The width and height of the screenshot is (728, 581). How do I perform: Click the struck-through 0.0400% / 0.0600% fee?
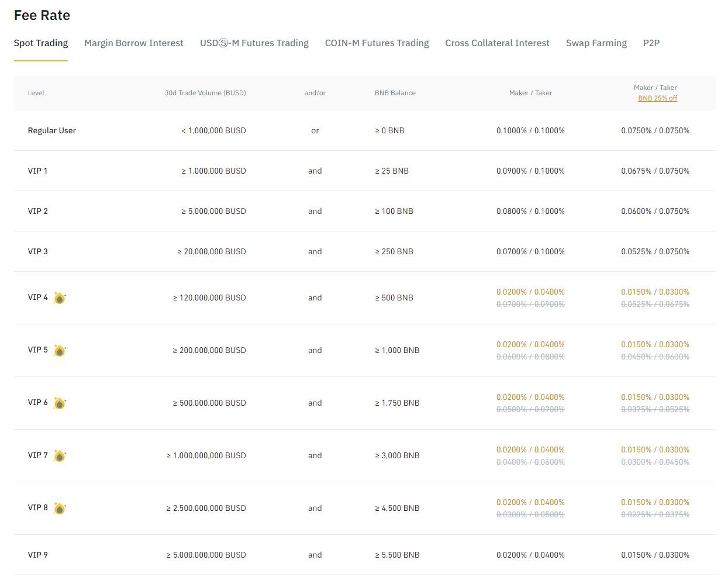point(530,462)
